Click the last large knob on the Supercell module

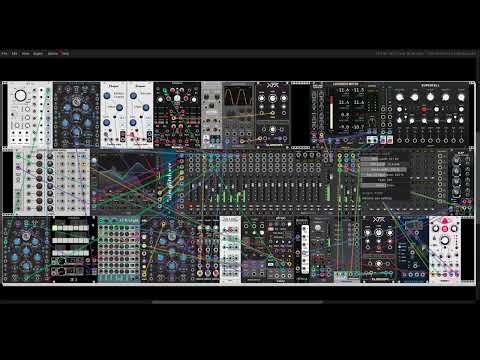pos(461,97)
